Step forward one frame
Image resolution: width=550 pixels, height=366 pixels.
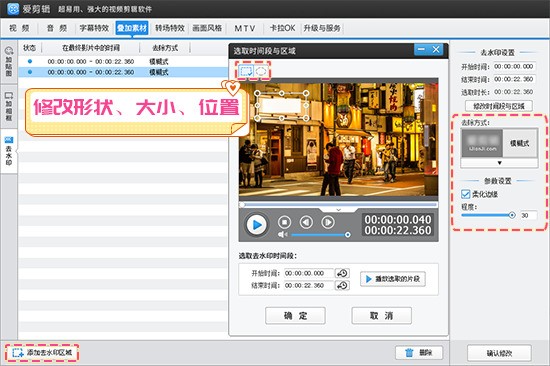tap(328, 222)
